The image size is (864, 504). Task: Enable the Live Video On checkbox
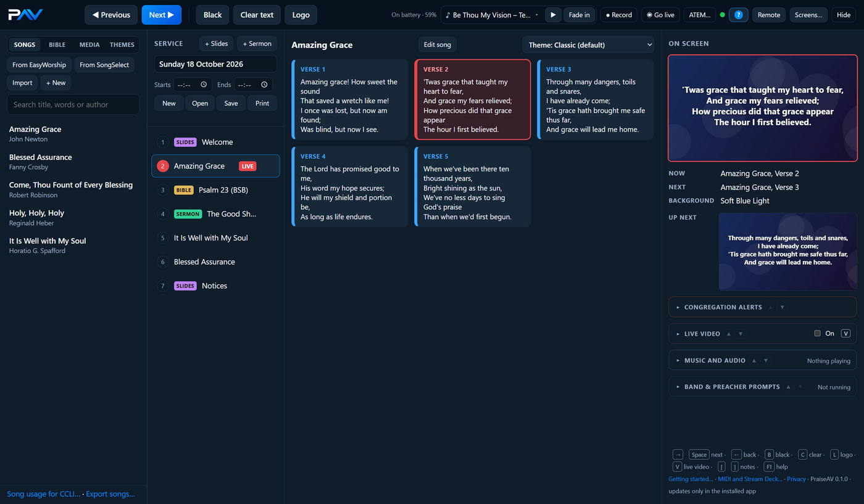(818, 333)
